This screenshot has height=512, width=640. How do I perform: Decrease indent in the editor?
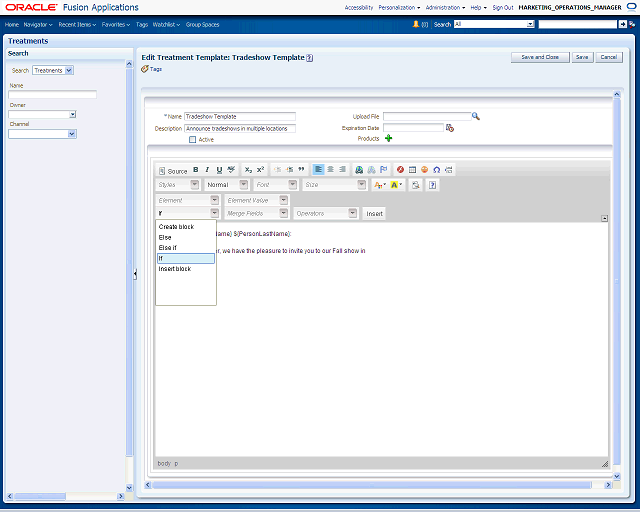coord(278,170)
